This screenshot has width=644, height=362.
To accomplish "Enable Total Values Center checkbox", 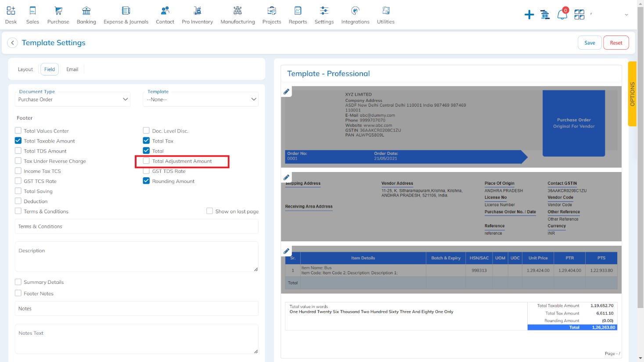I will (18, 130).
